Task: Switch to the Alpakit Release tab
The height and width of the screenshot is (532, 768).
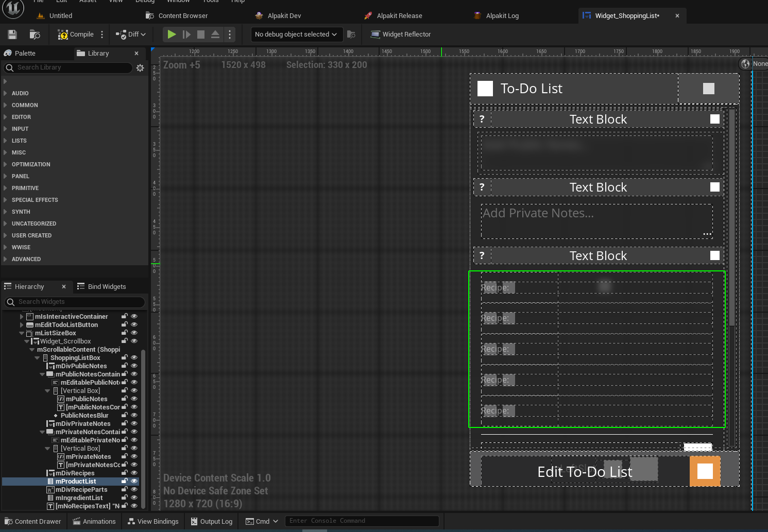Action: (x=394, y=16)
